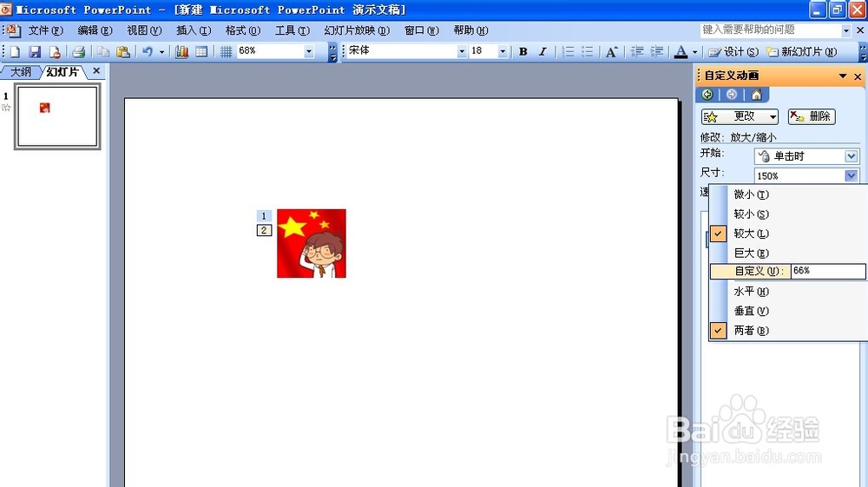868x487 pixels.
Task: Click animation order tag 2
Action: [264, 230]
